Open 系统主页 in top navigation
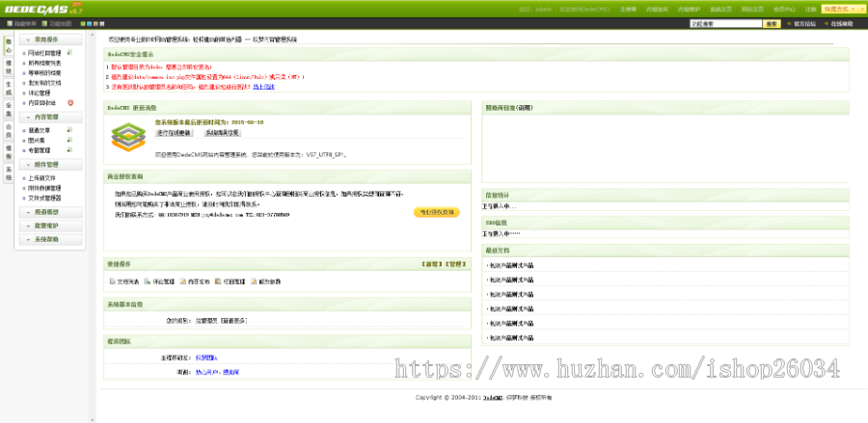 point(720,10)
